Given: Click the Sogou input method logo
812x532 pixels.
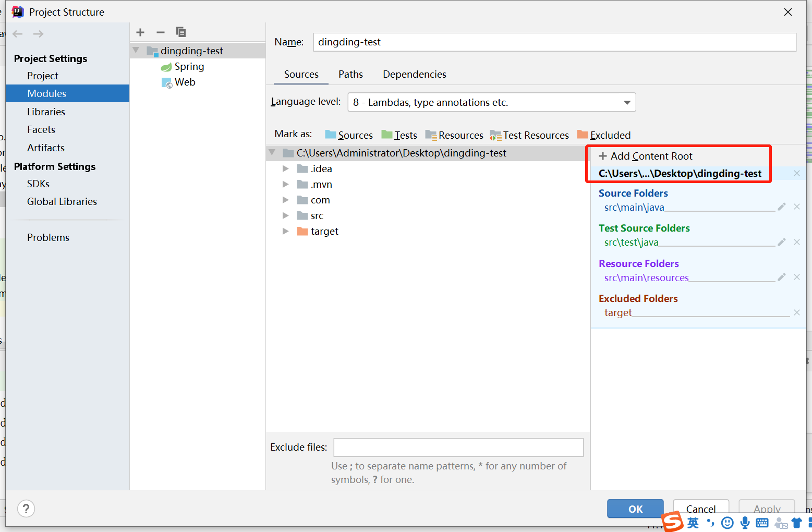Looking at the screenshot, I should (673, 522).
